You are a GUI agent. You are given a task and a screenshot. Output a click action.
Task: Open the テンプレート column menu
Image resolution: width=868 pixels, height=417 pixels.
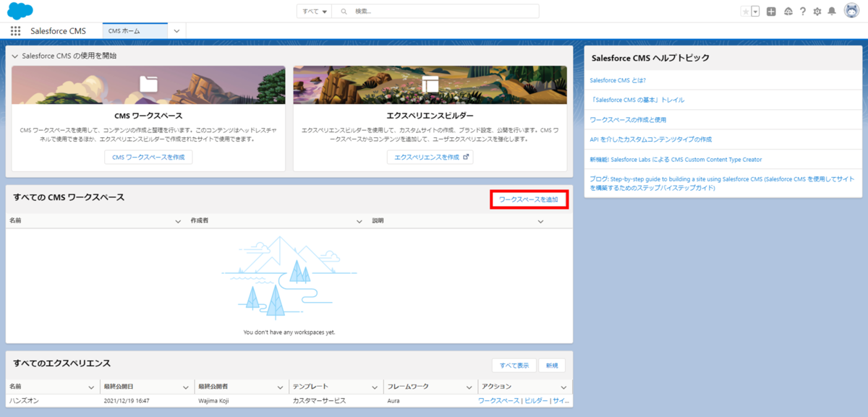(x=375, y=387)
